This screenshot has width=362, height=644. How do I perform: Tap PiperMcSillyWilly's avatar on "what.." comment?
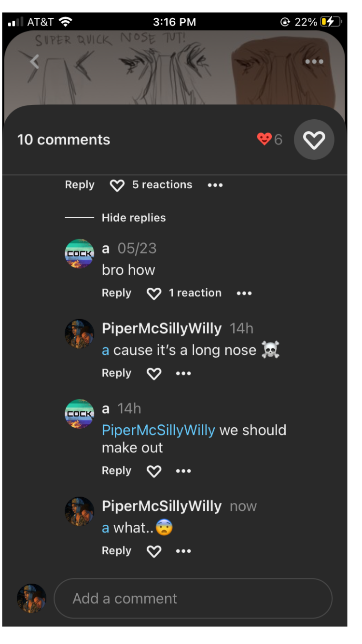point(79,511)
